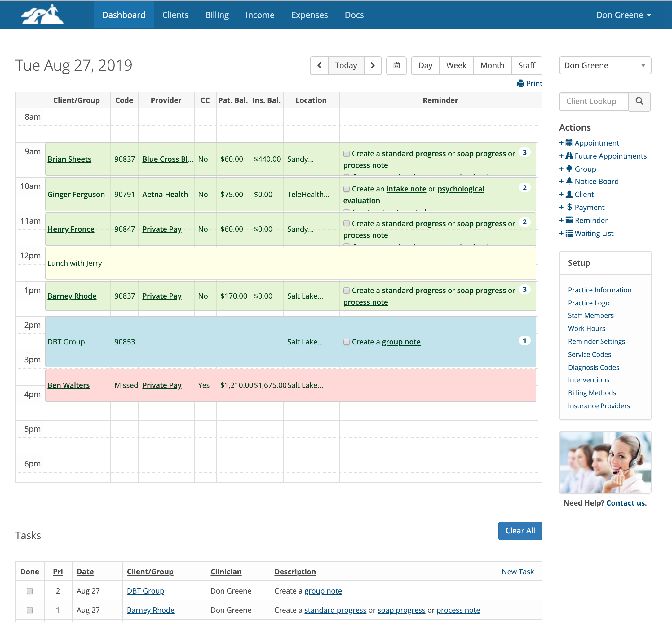The height and width of the screenshot is (622, 672).
Task: Click the Print icon above the schedule
Action: [x=521, y=83]
